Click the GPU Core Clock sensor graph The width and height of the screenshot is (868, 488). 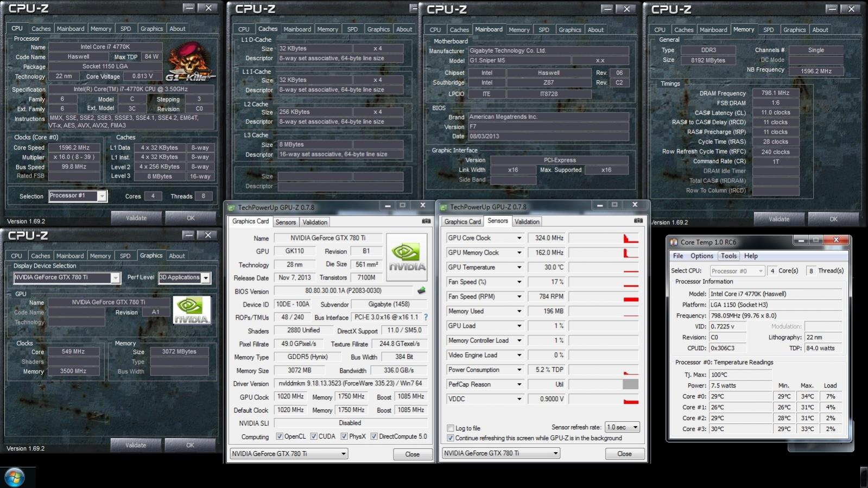click(x=604, y=238)
